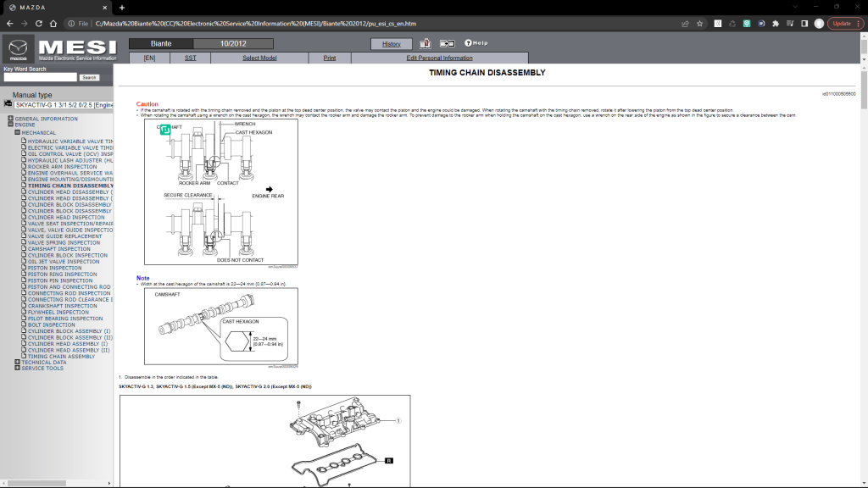868x488 pixels.
Task: Open the three-dot browser menu
Action: (x=858, y=24)
